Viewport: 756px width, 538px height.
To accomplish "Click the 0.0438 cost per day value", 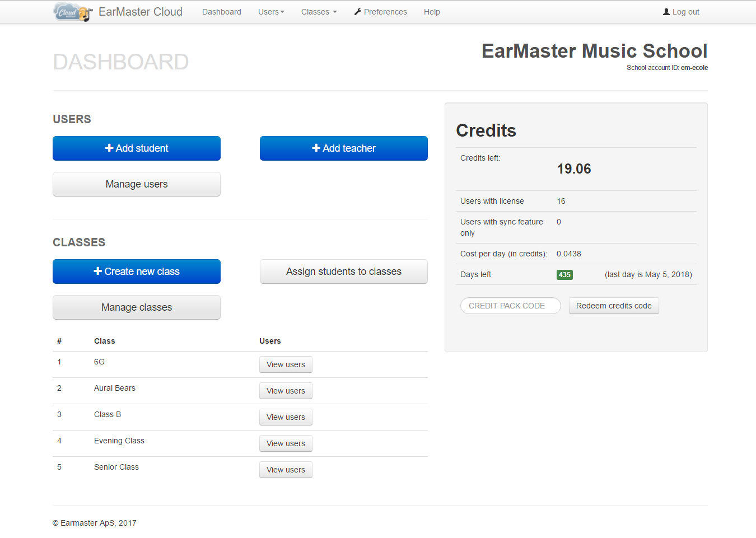I will click(569, 254).
